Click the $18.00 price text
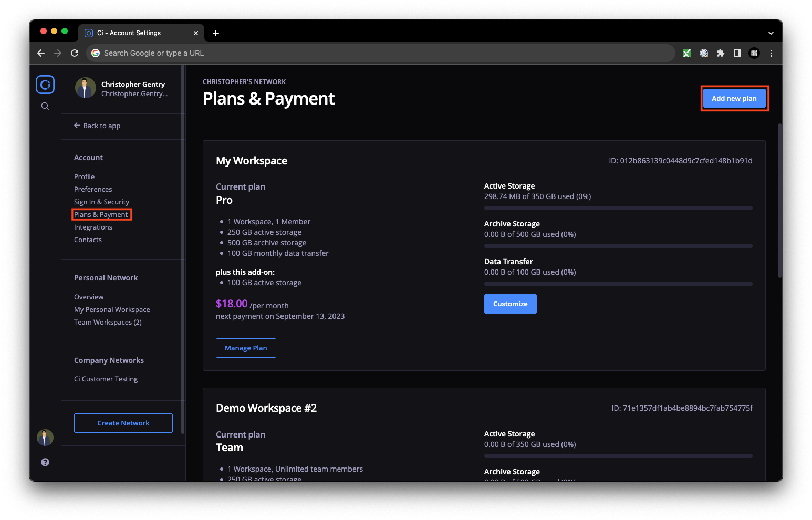 pos(232,304)
